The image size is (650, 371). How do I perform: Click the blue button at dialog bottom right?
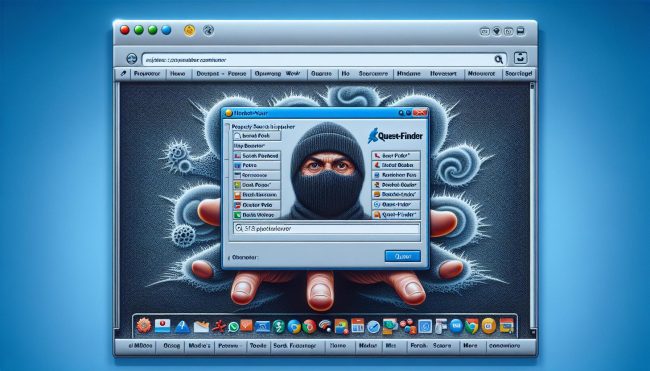403,256
